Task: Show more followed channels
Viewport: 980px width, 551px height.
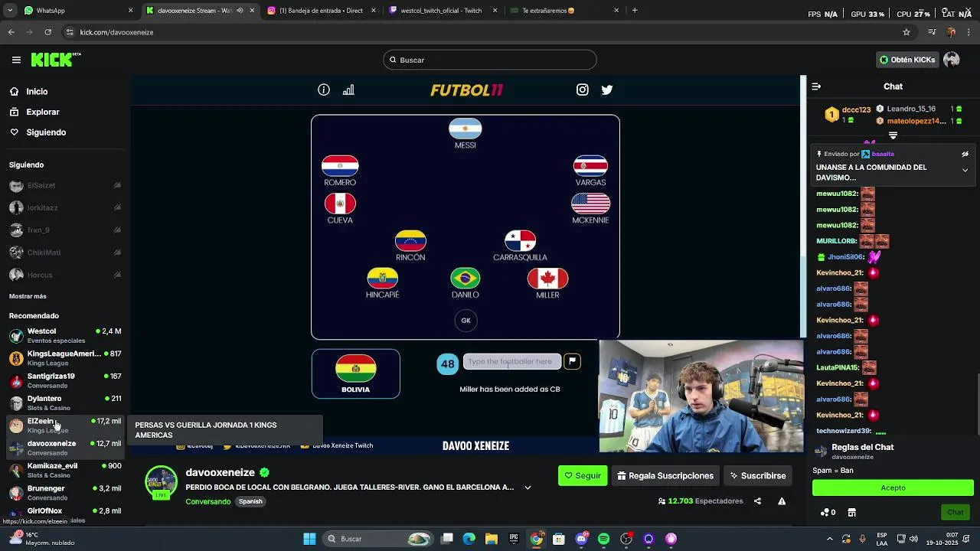Action: (x=28, y=296)
